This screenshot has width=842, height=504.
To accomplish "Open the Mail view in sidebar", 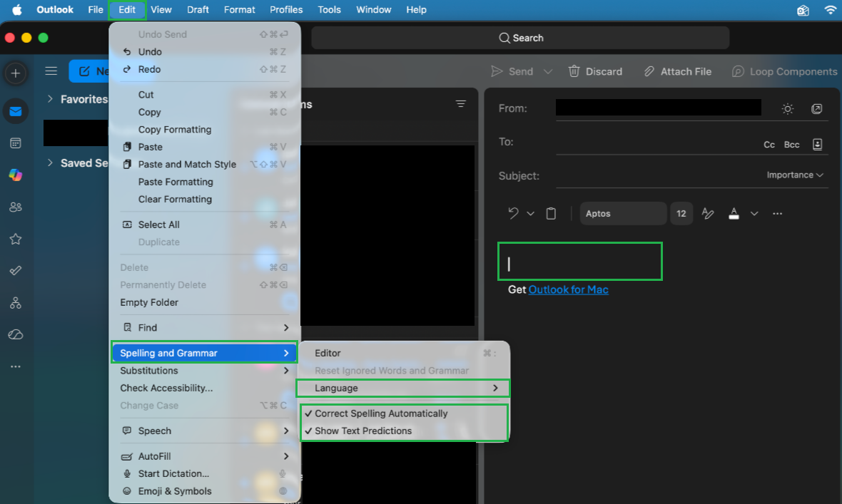I will tap(16, 112).
